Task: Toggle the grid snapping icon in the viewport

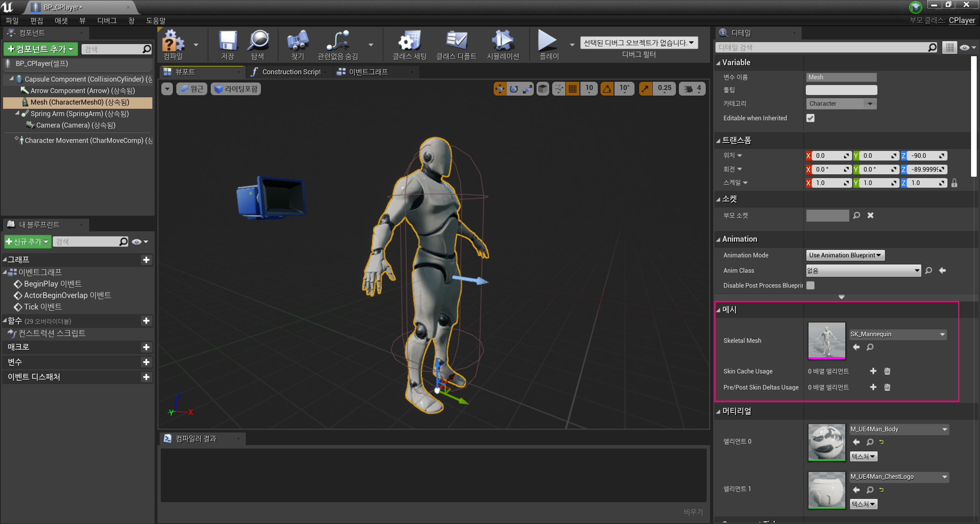Action: point(573,89)
